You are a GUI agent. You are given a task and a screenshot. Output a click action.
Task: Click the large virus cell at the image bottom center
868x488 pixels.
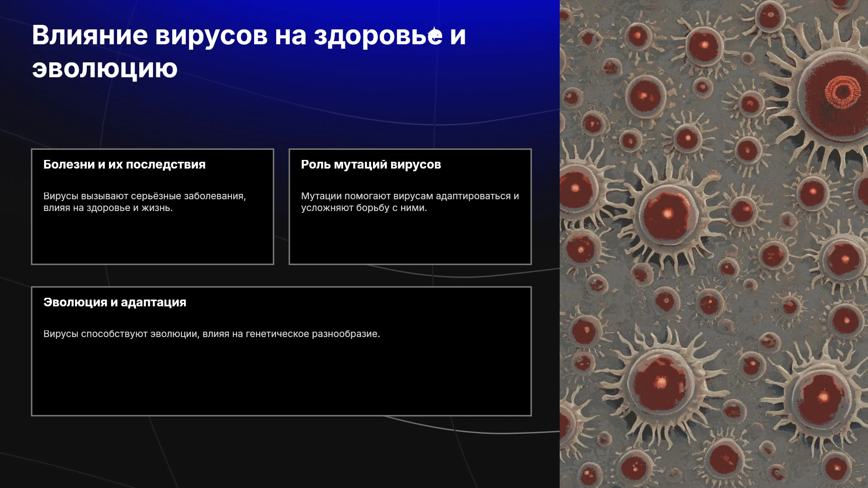pyautogui.click(x=661, y=384)
